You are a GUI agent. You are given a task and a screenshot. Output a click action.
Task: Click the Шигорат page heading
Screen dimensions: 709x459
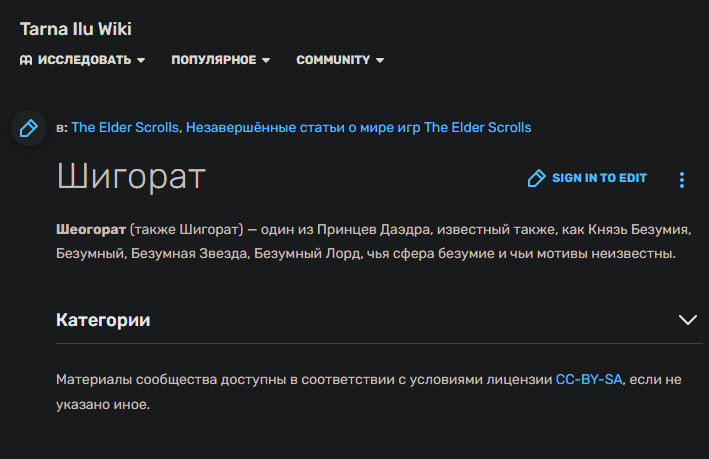point(131,177)
